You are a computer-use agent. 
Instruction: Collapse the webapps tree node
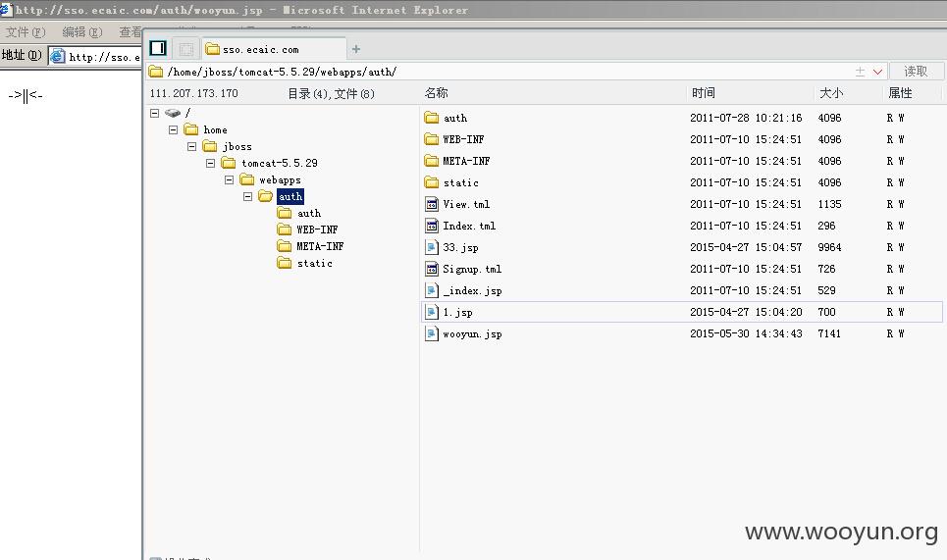[x=230, y=179]
